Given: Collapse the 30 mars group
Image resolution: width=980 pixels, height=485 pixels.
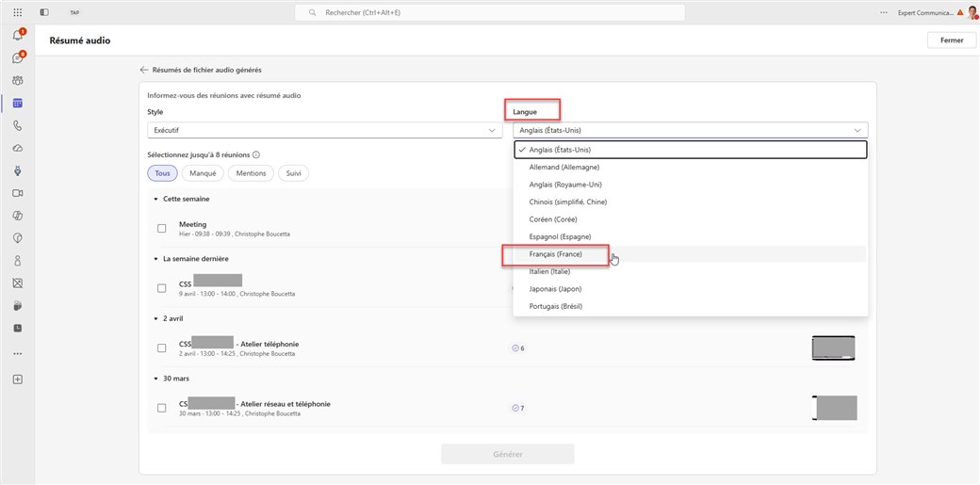Looking at the screenshot, I should 155,379.
